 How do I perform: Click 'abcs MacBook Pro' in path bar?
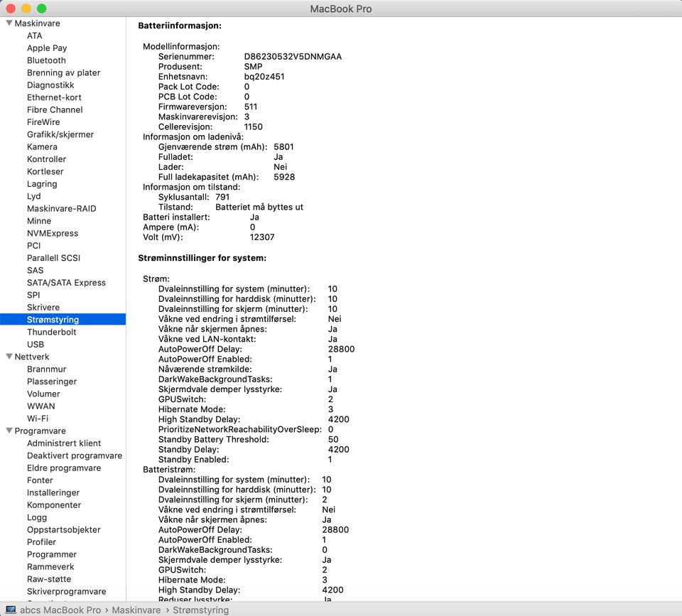pyautogui.click(x=60, y=610)
